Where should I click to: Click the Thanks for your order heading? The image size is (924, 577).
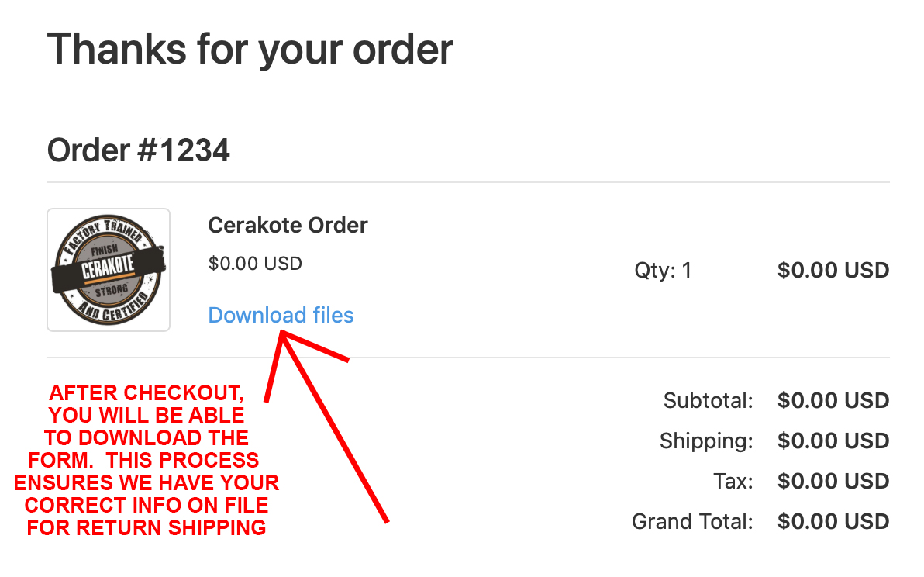point(250,48)
